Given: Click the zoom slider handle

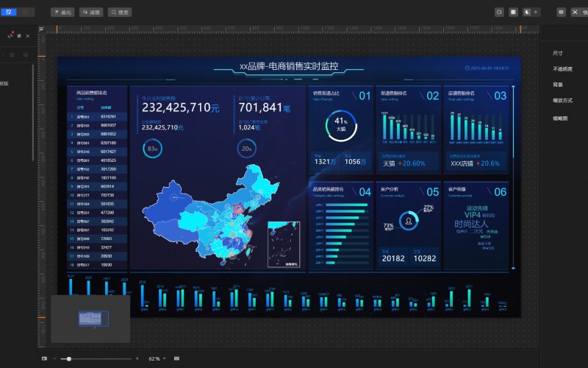Looking at the screenshot, I should tap(69, 359).
